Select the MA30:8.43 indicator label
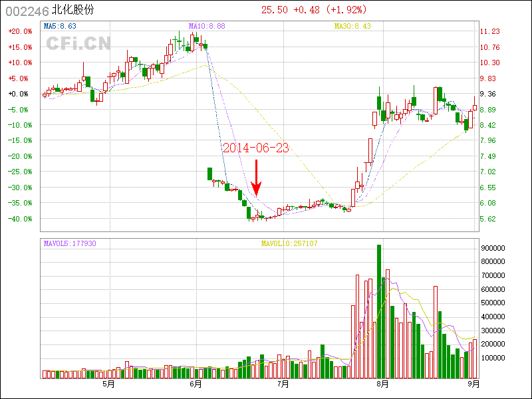Screen dimensions: 532x399 (x=352, y=26)
